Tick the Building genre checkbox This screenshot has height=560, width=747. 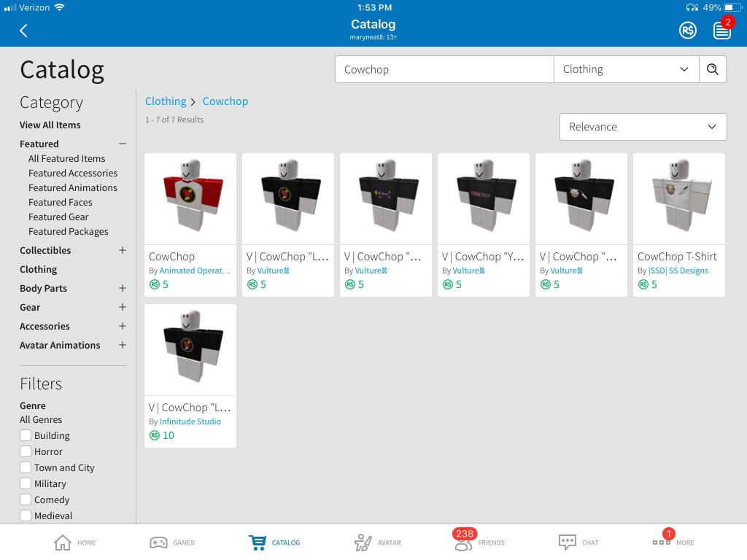point(26,436)
